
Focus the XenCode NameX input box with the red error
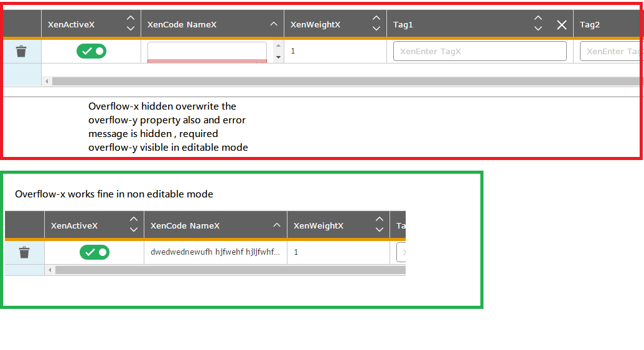coord(207,52)
